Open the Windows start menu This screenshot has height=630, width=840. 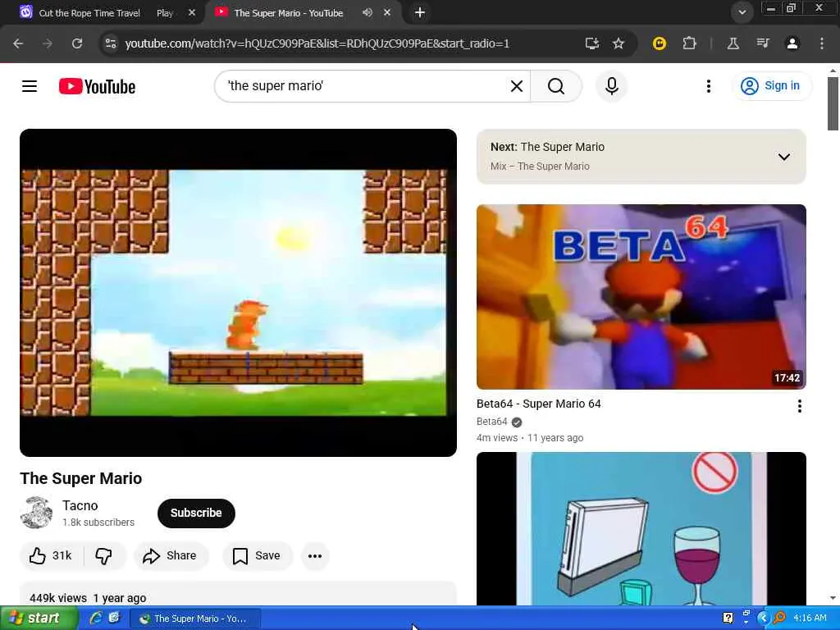coord(39,619)
